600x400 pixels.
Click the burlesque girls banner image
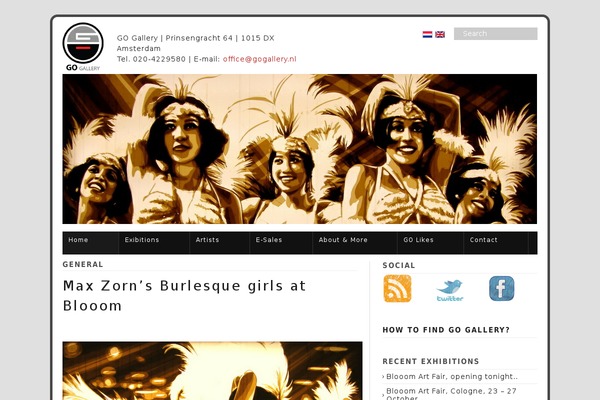click(x=300, y=149)
